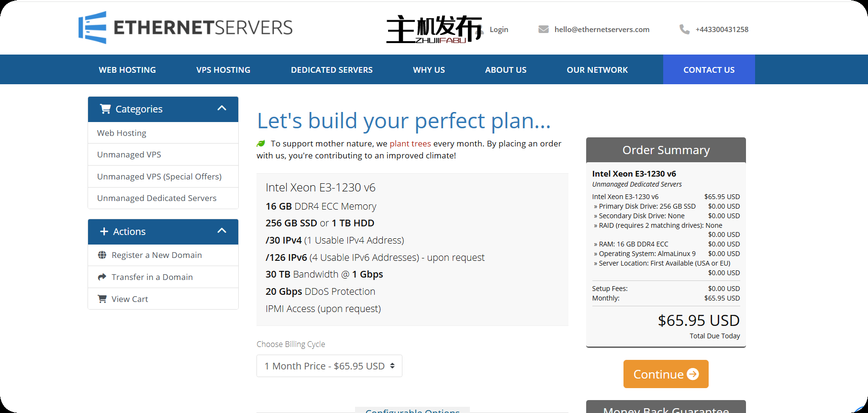
Task: Select Unmanaged Dedicated Servers category
Action: [x=156, y=198]
